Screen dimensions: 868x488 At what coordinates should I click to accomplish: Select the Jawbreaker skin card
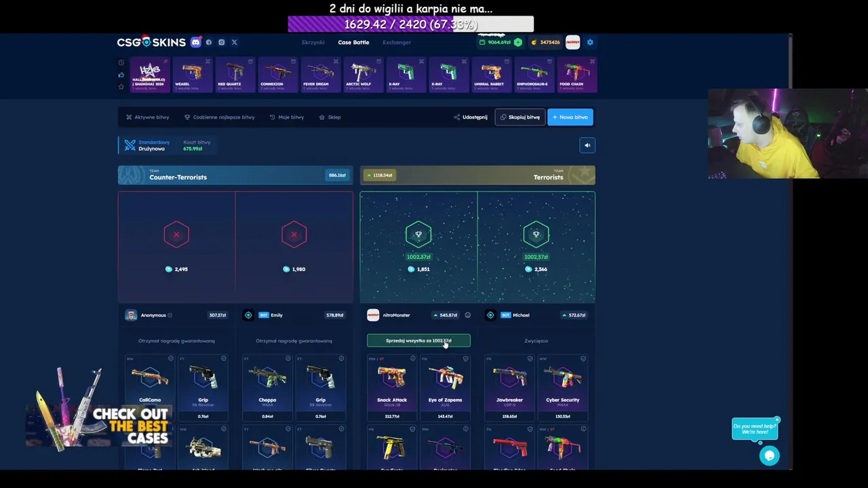tap(509, 387)
